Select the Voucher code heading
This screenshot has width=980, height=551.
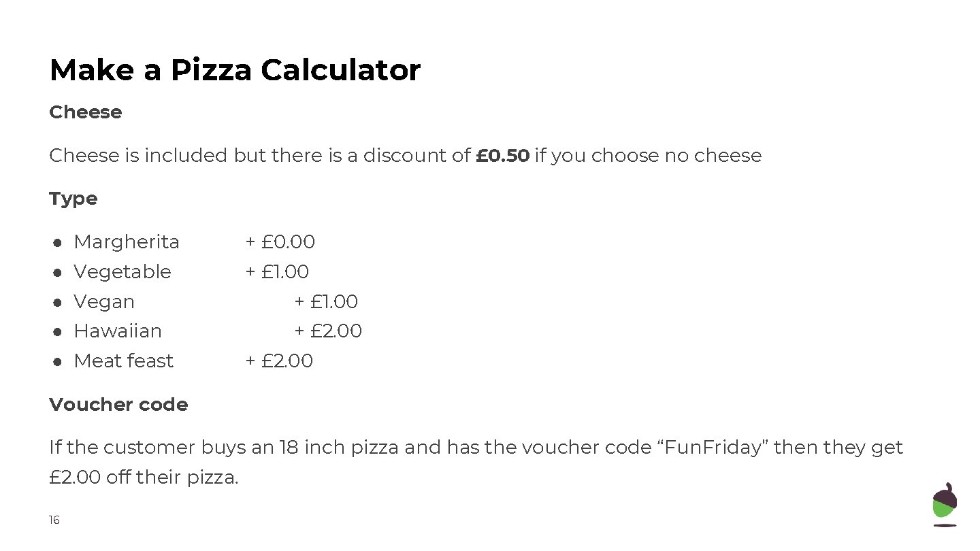[118, 405]
